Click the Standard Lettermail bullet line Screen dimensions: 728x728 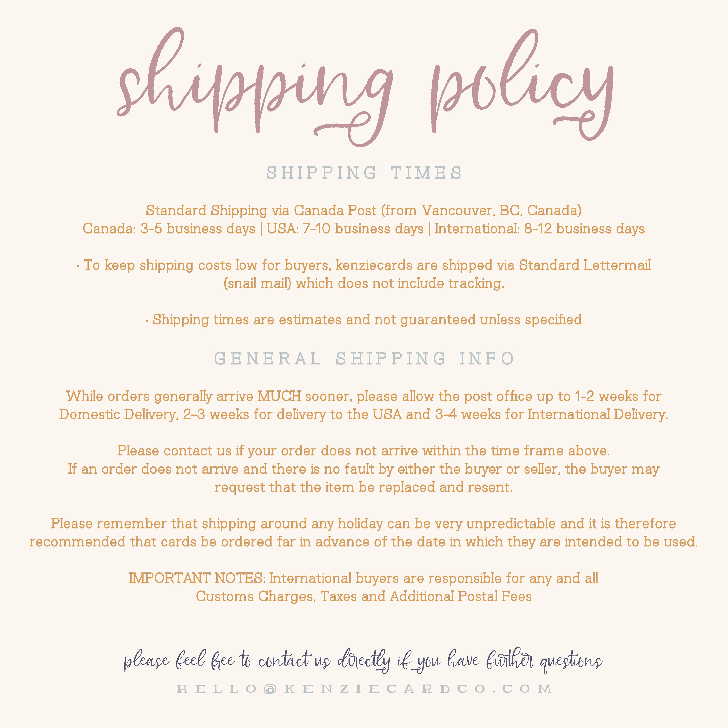tap(364, 265)
